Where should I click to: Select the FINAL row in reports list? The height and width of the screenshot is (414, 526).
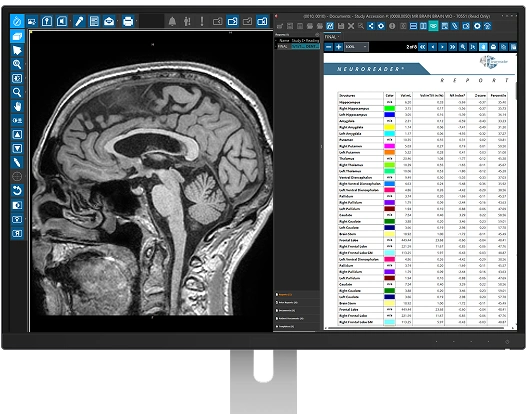point(297,46)
